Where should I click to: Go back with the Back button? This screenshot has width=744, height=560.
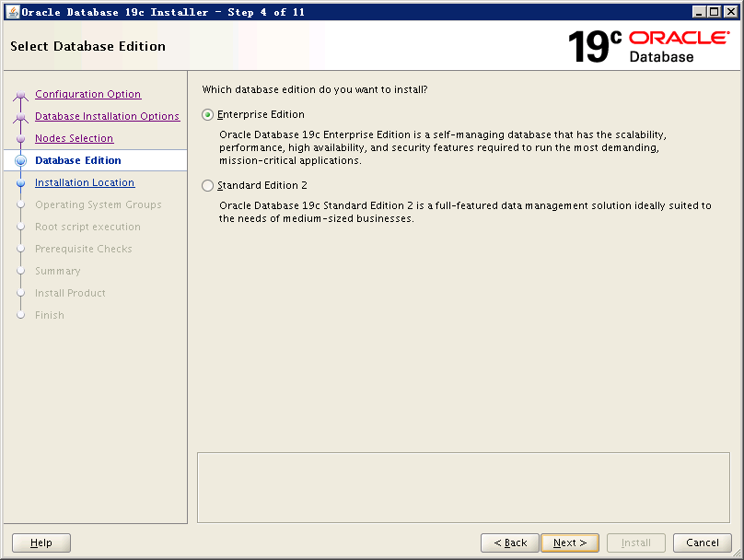coord(510,542)
